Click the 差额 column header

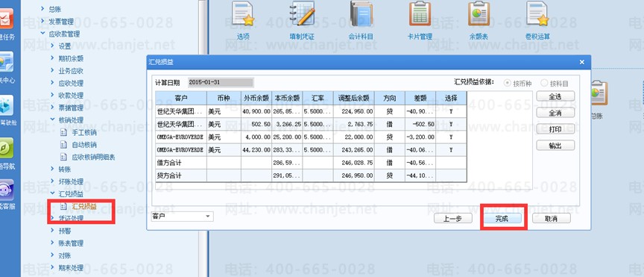point(420,98)
